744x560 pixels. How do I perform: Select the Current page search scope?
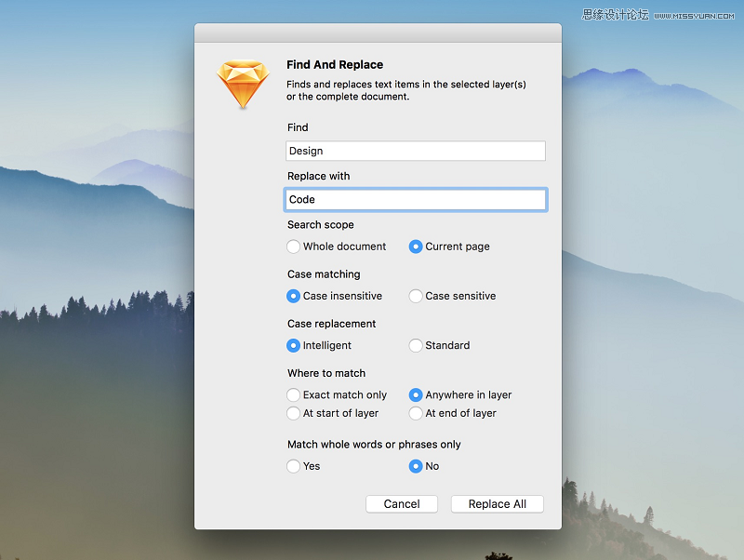(x=416, y=247)
